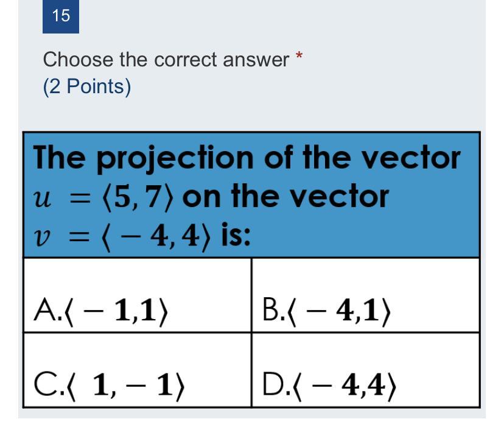Select answer cell B ⟨−4,1⟩
The height and width of the screenshot is (430, 504).
pos(365,296)
